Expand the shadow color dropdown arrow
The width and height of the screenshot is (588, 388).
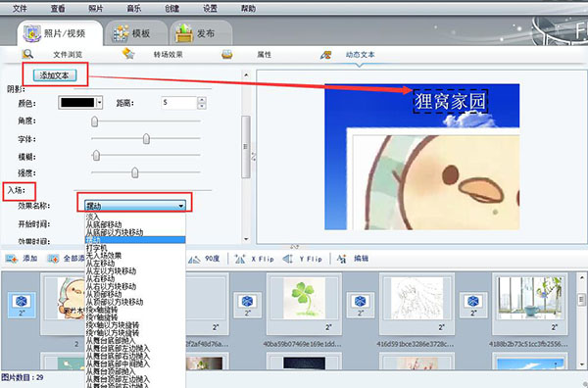click(99, 102)
